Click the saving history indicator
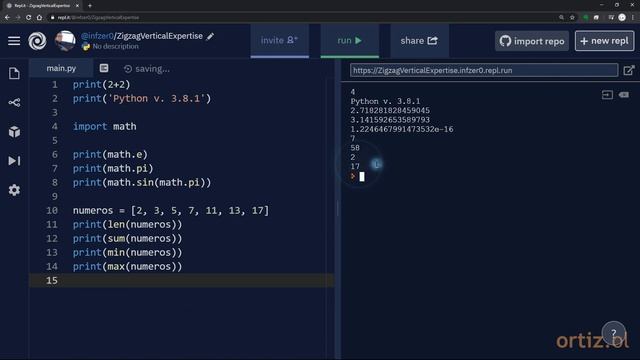Image resolution: width=640 pixels, height=360 pixels. [147, 69]
